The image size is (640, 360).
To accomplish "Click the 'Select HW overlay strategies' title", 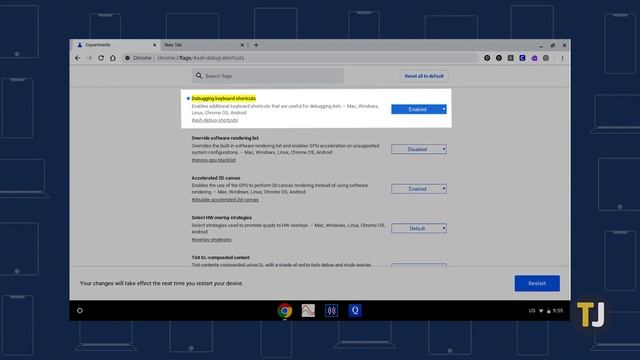I will click(222, 218).
